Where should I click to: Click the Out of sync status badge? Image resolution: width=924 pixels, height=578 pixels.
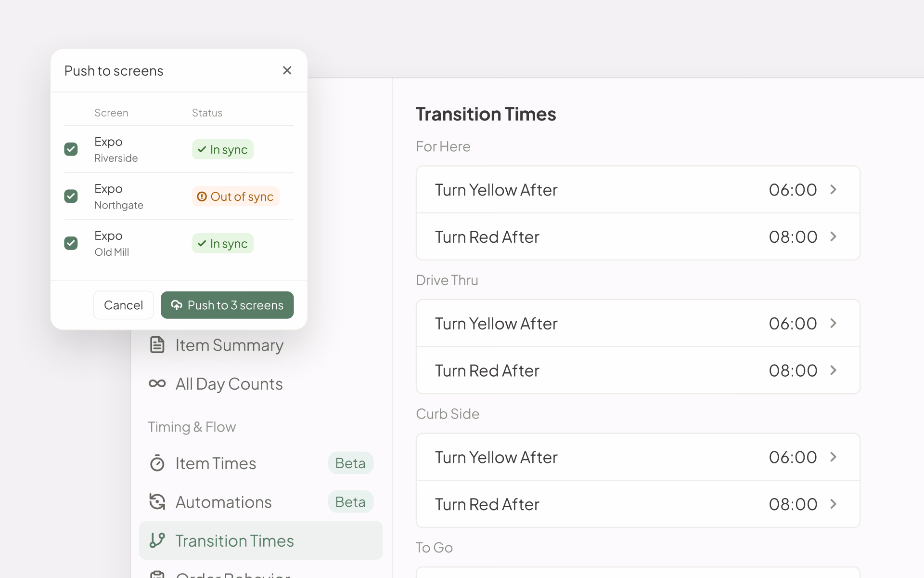(x=236, y=197)
